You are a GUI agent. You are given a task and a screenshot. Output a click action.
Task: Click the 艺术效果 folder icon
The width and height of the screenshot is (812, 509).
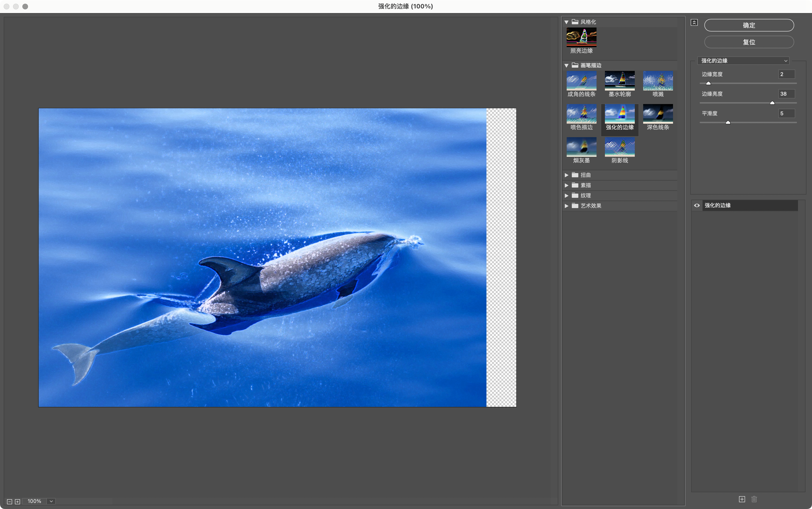point(575,205)
